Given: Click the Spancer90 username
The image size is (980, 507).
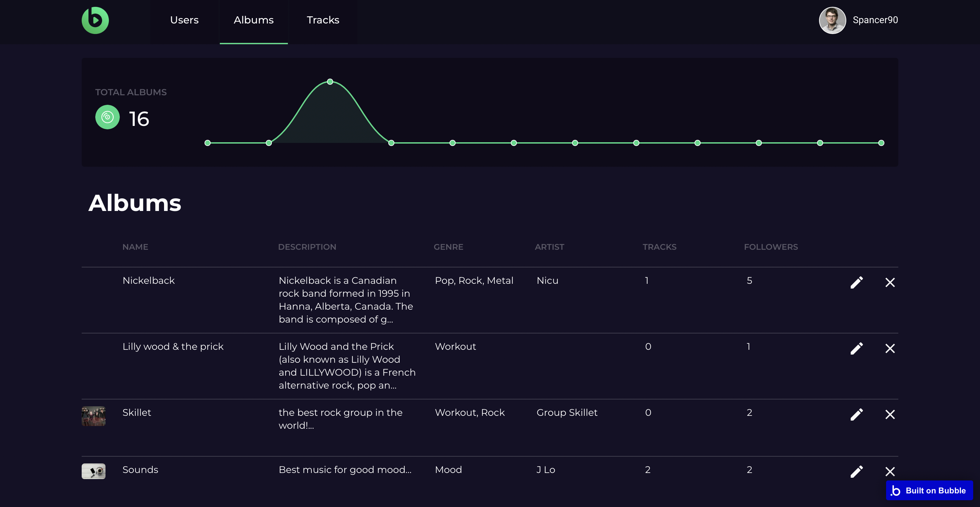Looking at the screenshot, I should pyautogui.click(x=875, y=20).
